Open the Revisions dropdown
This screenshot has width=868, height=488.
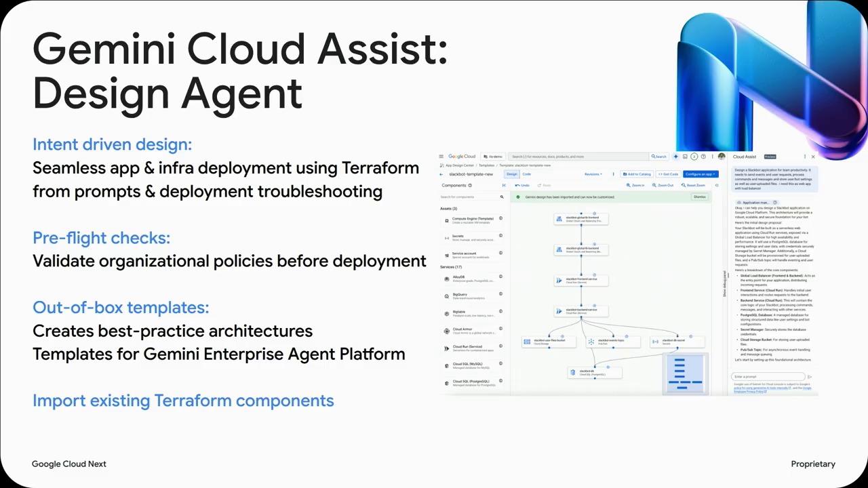[x=593, y=174]
